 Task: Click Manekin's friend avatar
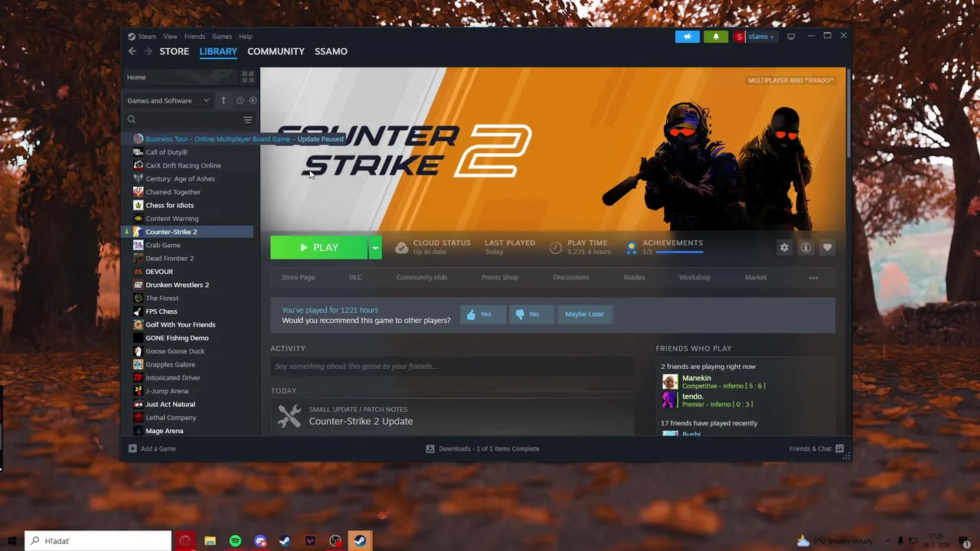pos(670,382)
